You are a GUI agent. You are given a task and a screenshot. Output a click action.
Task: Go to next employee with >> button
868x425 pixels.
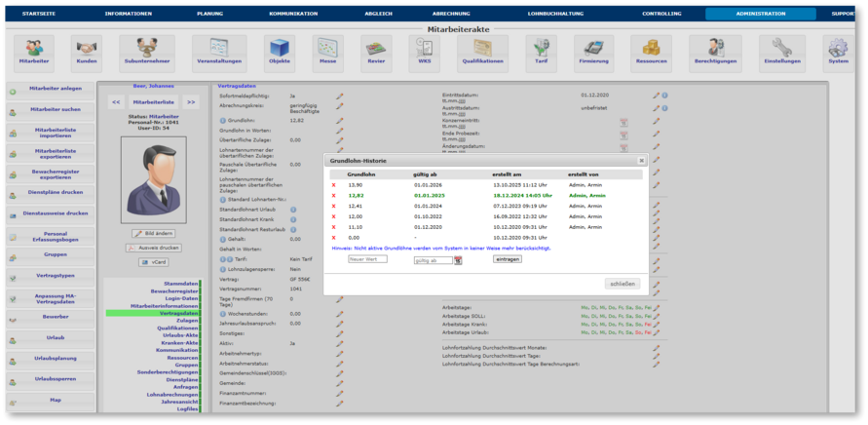(191, 101)
